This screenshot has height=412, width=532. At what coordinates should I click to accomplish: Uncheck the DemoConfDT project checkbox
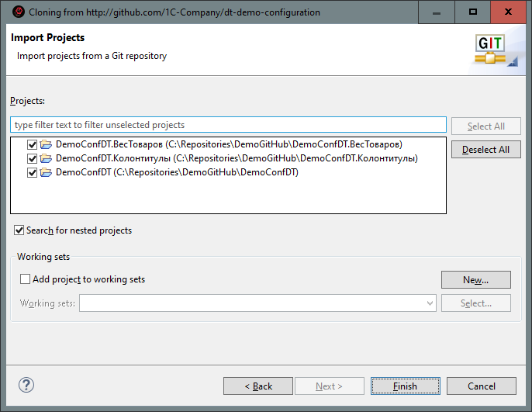[x=32, y=172]
